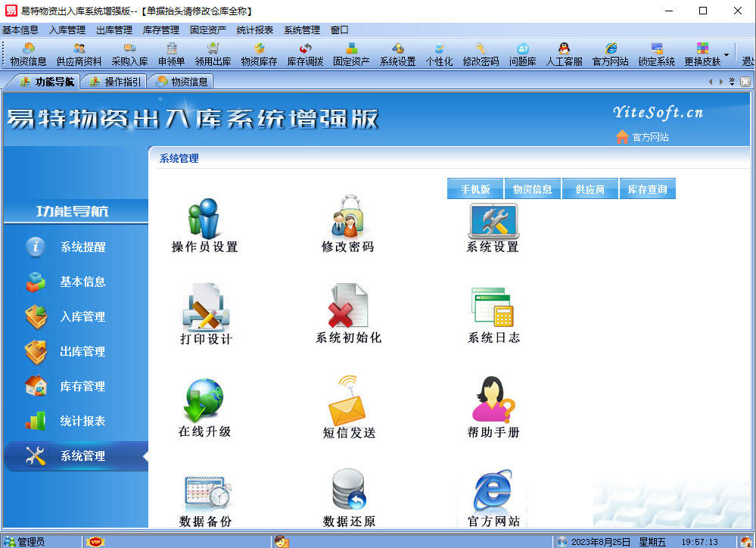Open the 官方网站 link under YiteSoft.cn

click(x=642, y=137)
